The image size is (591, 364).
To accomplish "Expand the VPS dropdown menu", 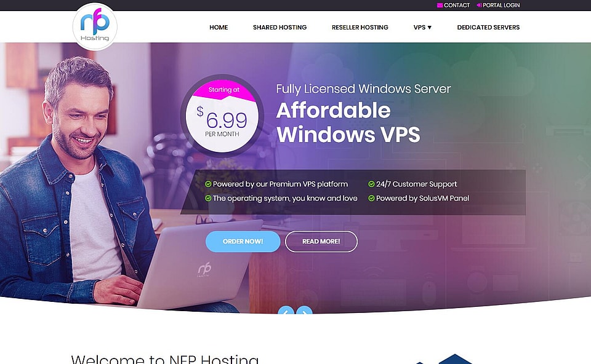I will coord(422,28).
